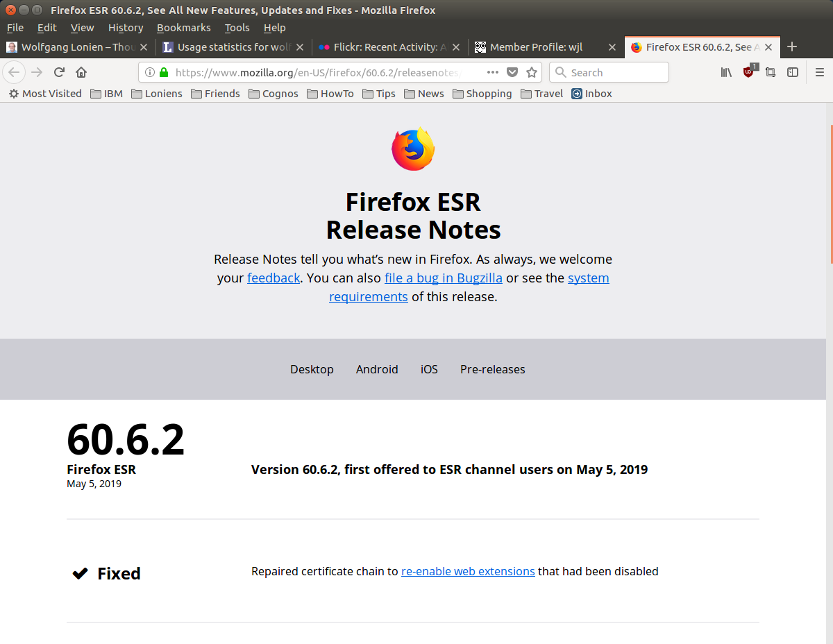Close the Usage statistics tab
This screenshot has height=644, width=833.
tap(300, 47)
